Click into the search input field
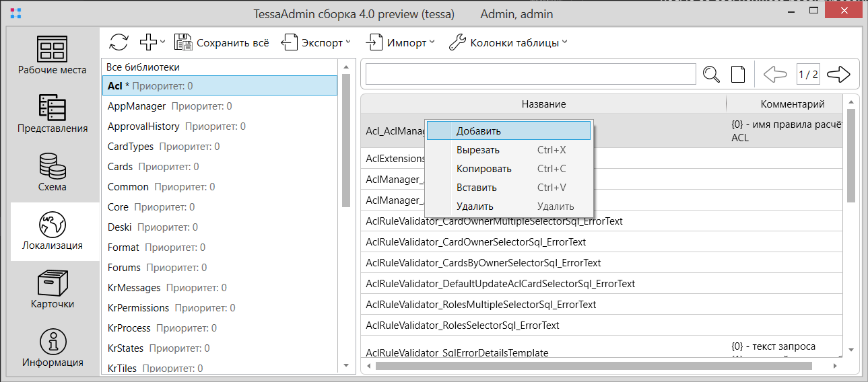This screenshot has width=868, height=382. [x=531, y=74]
